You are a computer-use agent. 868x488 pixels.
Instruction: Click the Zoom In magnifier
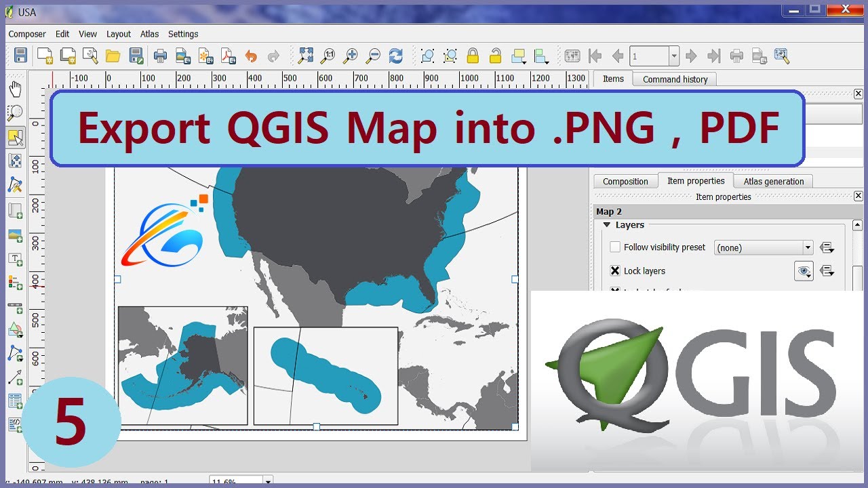pyautogui.click(x=351, y=56)
